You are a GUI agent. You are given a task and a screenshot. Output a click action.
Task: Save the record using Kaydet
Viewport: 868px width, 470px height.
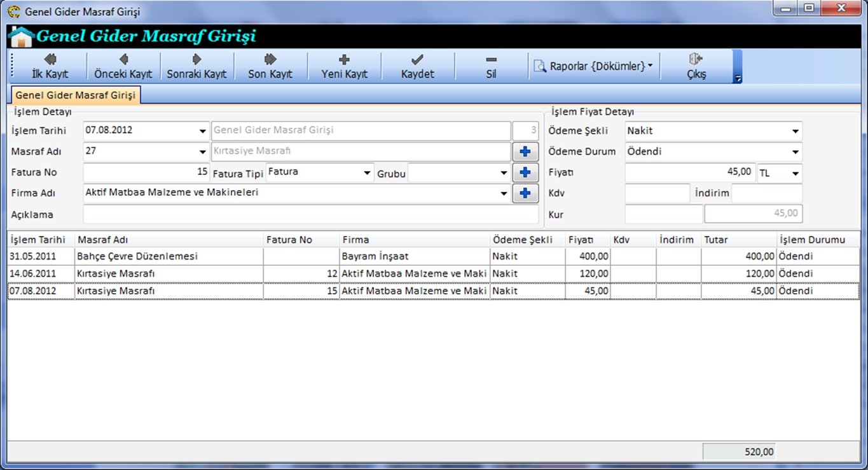[x=417, y=66]
